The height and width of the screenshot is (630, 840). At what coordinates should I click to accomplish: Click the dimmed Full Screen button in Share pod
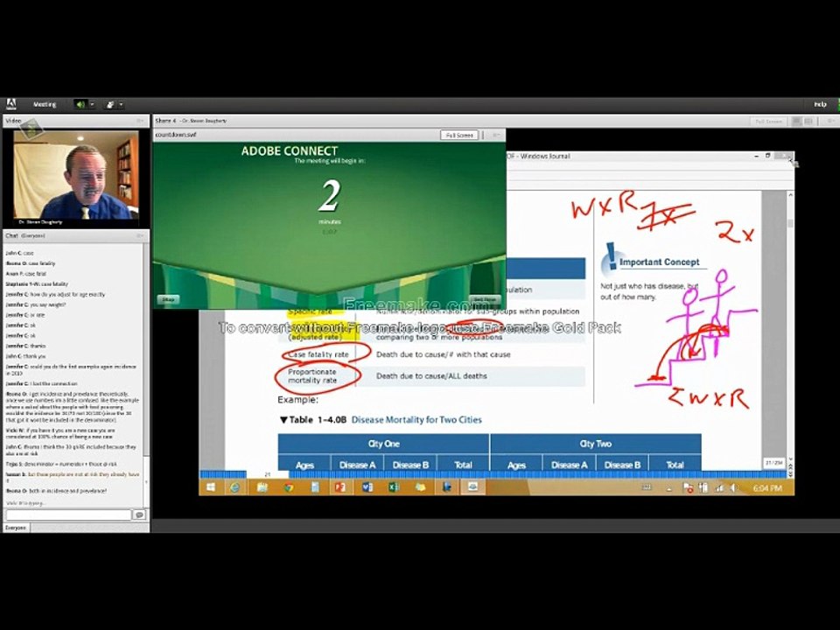[x=768, y=122]
